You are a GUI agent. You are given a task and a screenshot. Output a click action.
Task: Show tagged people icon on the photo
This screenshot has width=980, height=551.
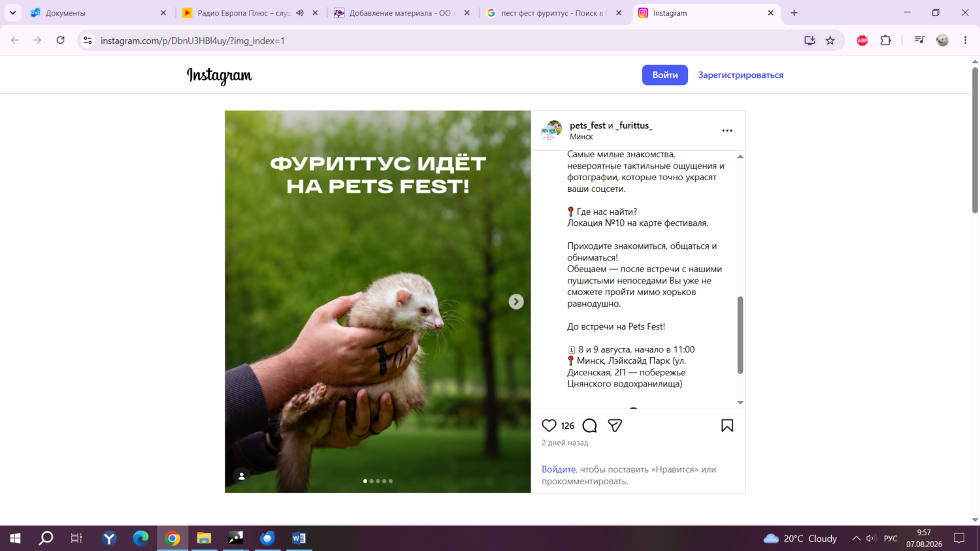tap(242, 476)
